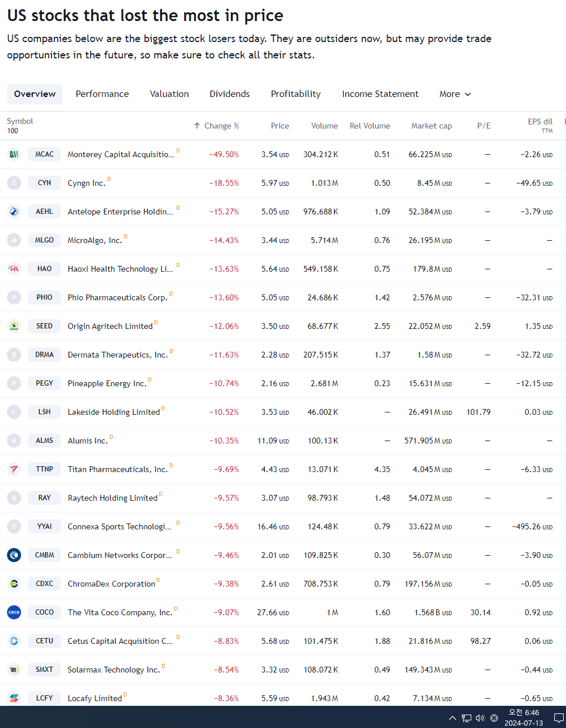Open Dermata Therapeutics, Inc. link
Screen dimensions: 566x728
[118, 355]
